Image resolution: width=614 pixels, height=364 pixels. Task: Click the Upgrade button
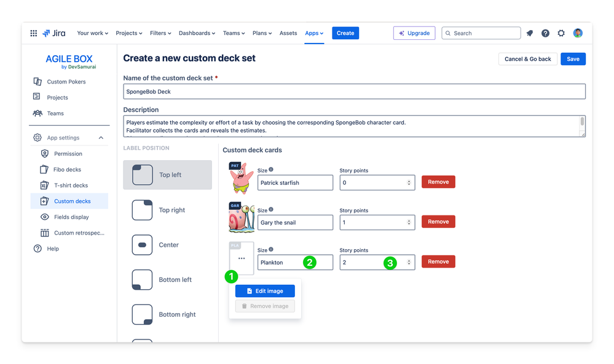(414, 33)
